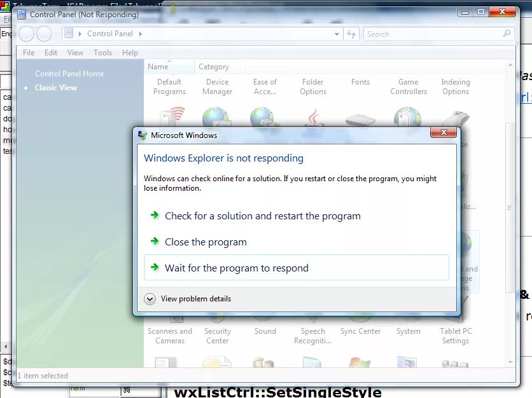Click the infrared wireless icon
532x398 pixels.
(x=172, y=116)
